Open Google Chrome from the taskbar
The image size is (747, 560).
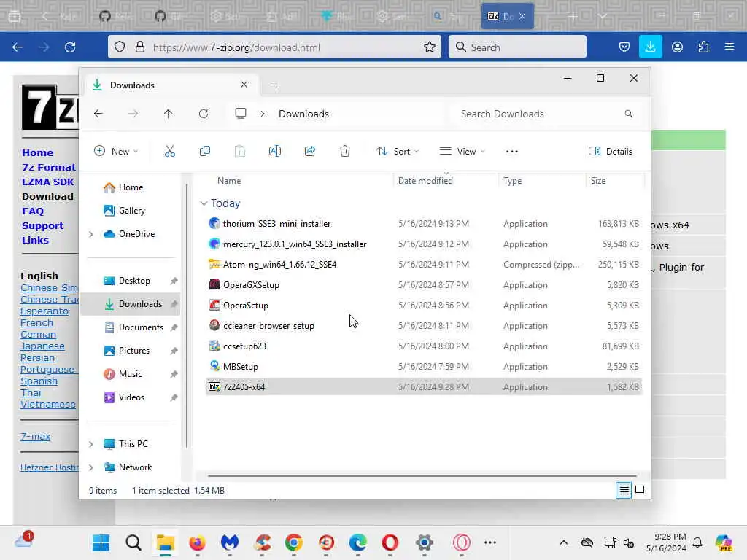(294, 542)
